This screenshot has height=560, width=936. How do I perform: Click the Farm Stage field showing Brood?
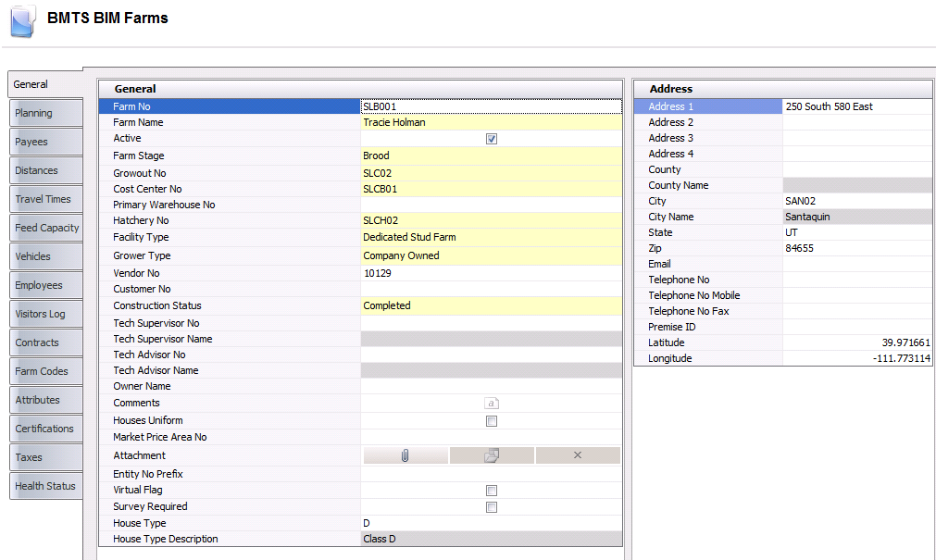(491, 156)
